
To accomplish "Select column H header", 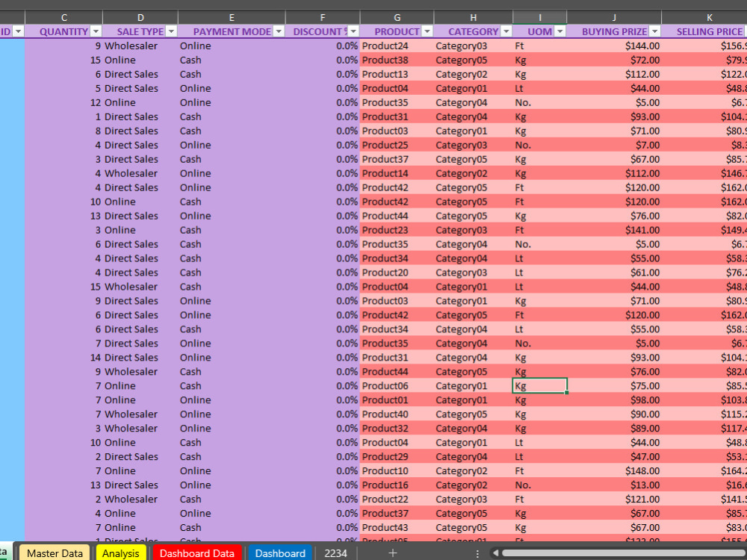I will pyautogui.click(x=473, y=18).
